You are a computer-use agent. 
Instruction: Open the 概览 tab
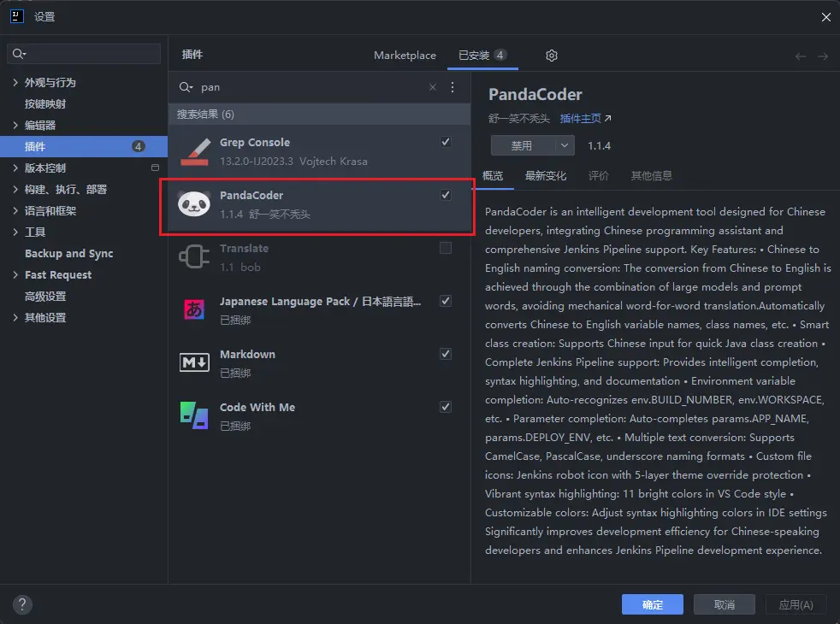(493, 175)
